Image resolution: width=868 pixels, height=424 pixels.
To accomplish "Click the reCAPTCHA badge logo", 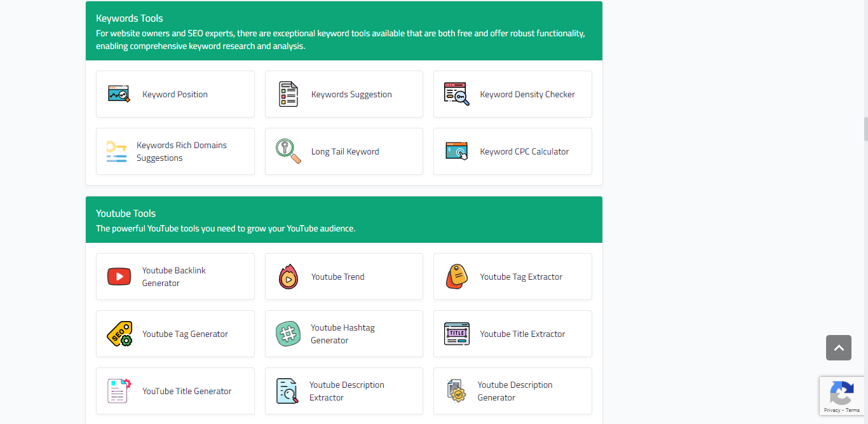I will click(x=841, y=392).
